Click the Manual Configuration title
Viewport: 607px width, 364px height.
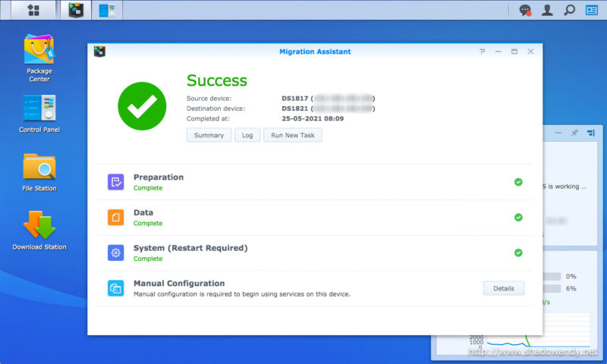tap(179, 283)
